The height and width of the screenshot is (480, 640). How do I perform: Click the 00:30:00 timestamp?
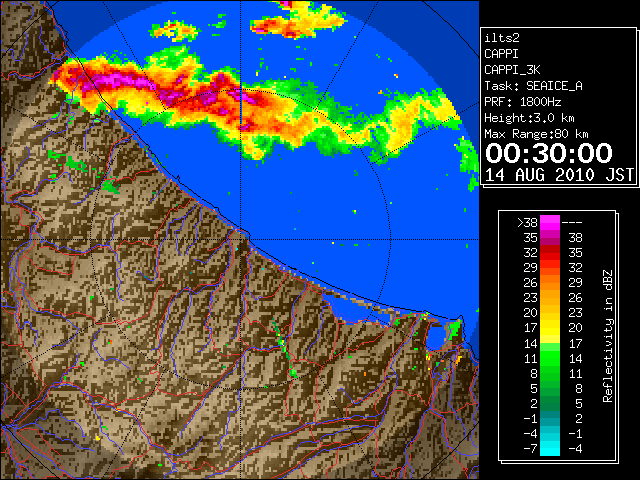[549, 153]
